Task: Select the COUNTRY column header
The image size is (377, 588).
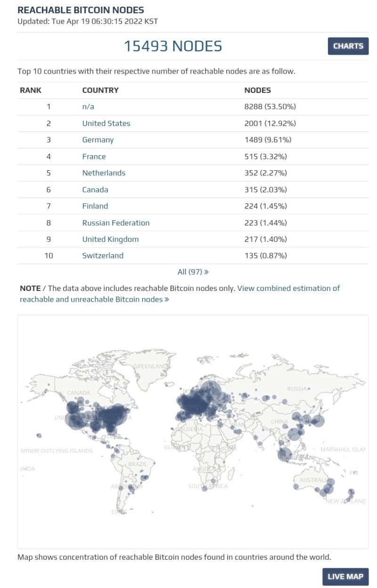Action: (100, 90)
